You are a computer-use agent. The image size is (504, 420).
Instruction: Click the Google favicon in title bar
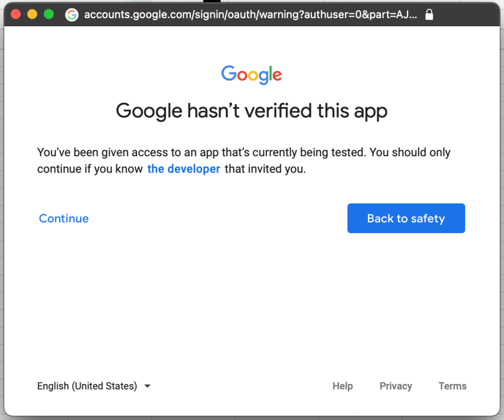click(72, 15)
